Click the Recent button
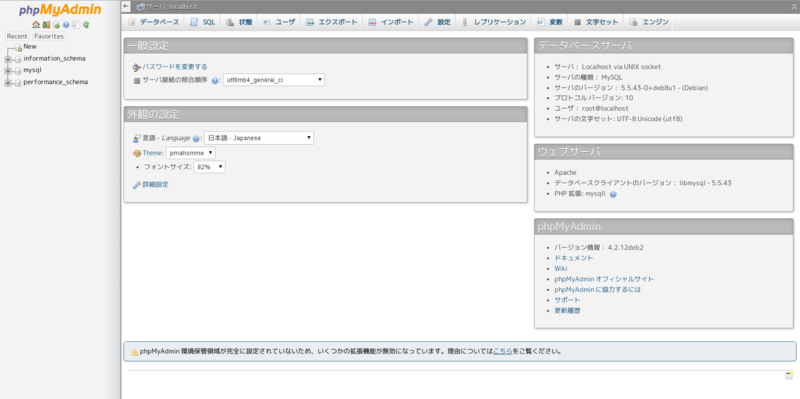Viewport: 800px width, 399px height. 17,36
